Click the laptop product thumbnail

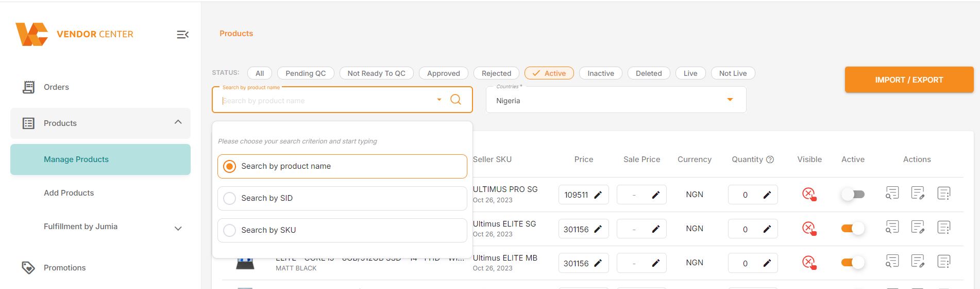tap(245, 263)
